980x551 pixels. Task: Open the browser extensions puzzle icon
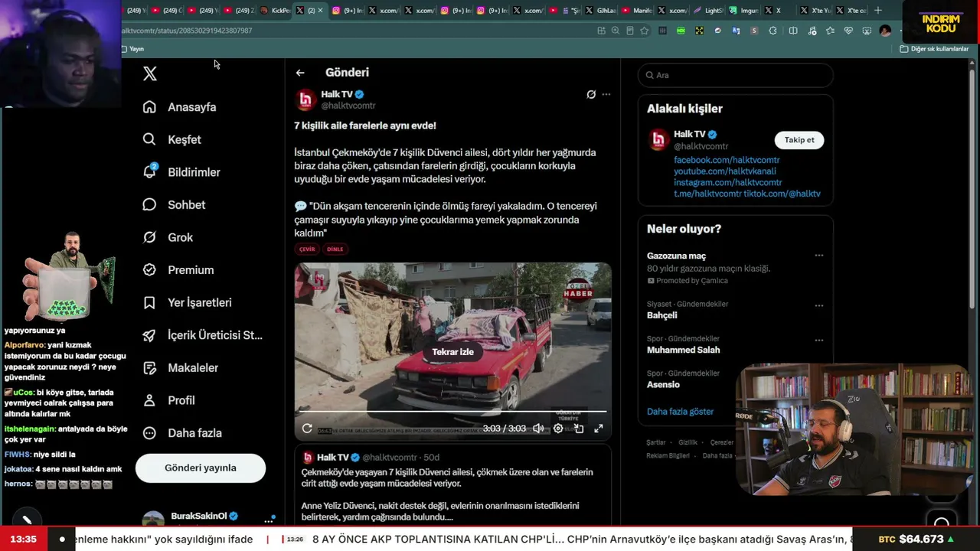tap(773, 31)
